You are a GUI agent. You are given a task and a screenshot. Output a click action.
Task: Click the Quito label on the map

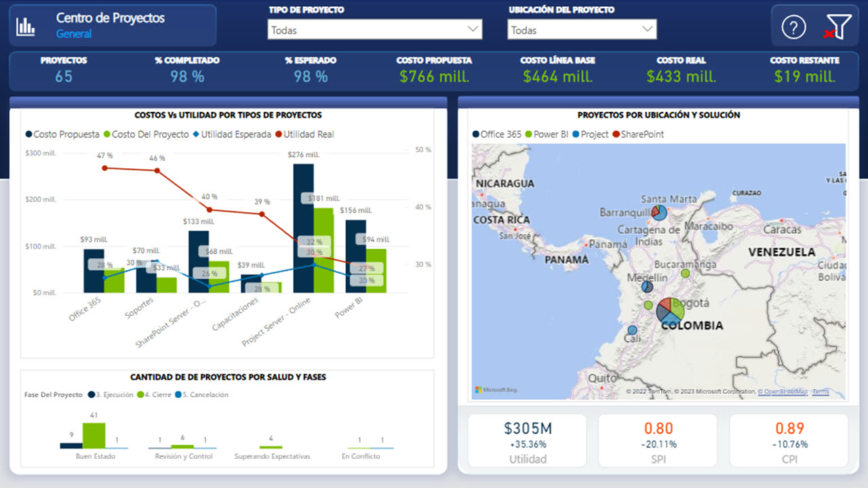(x=602, y=378)
